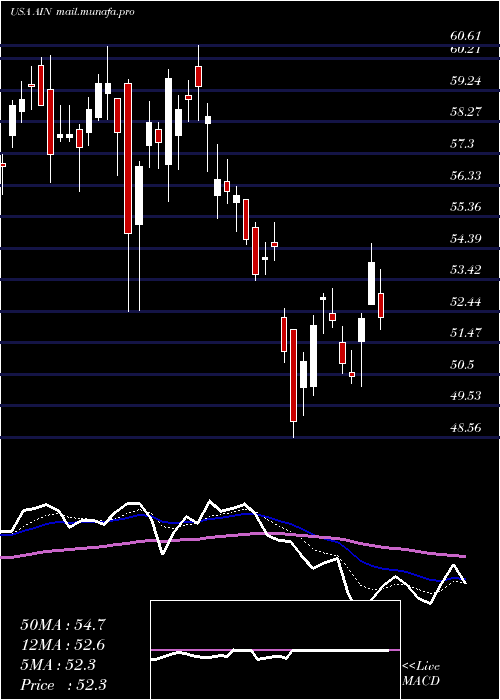Click the 58.27 price axis label
The height and width of the screenshot is (700, 500).
pos(466,112)
